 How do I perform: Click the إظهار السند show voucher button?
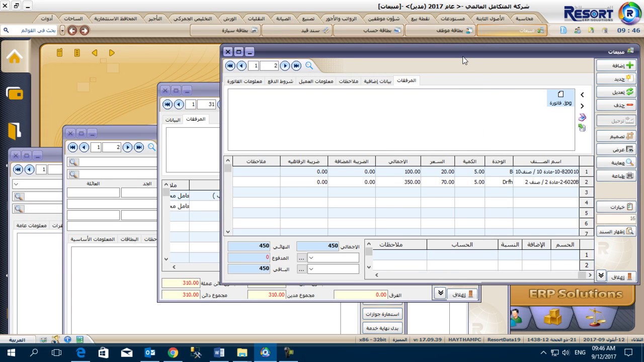[x=616, y=232]
